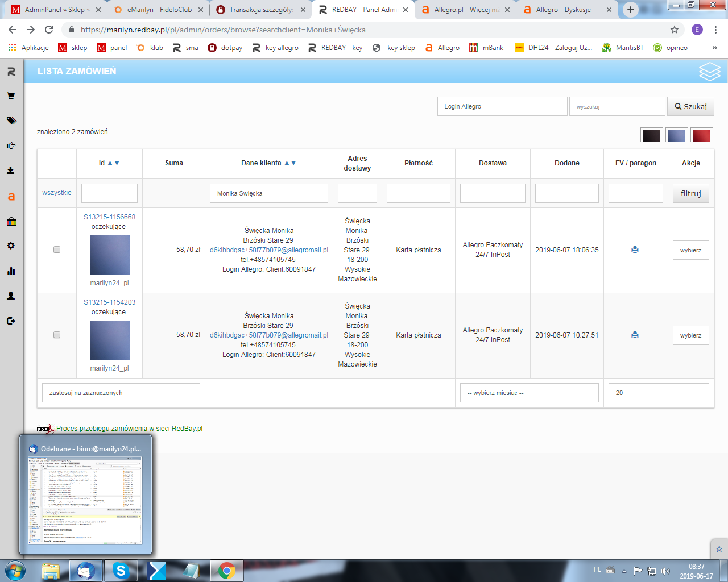Screen dimensions: 728x582
Task: Click the Dane klienta filter field
Action: point(268,193)
